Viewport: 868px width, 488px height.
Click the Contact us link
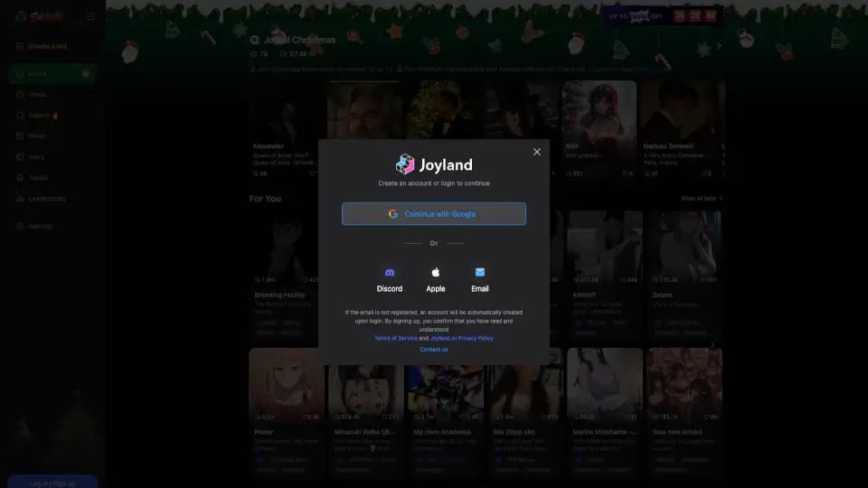coord(433,350)
